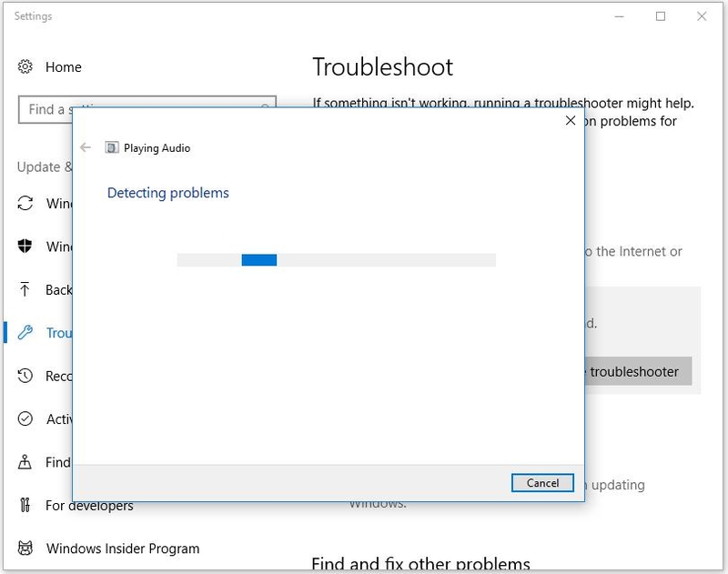
Task: Open the Windows Insider Program page
Action: click(x=123, y=549)
